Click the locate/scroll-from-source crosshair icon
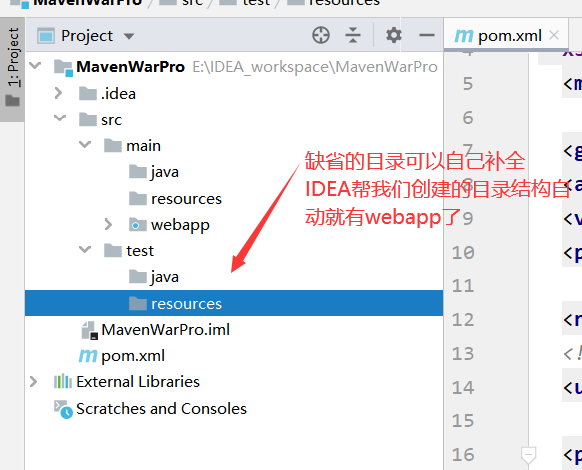 click(x=321, y=36)
